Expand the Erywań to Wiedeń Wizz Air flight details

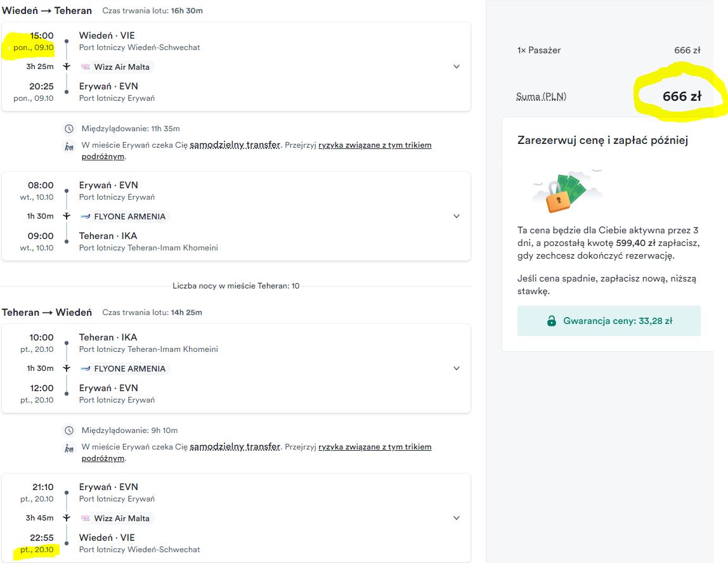pyautogui.click(x=457, y=518)
